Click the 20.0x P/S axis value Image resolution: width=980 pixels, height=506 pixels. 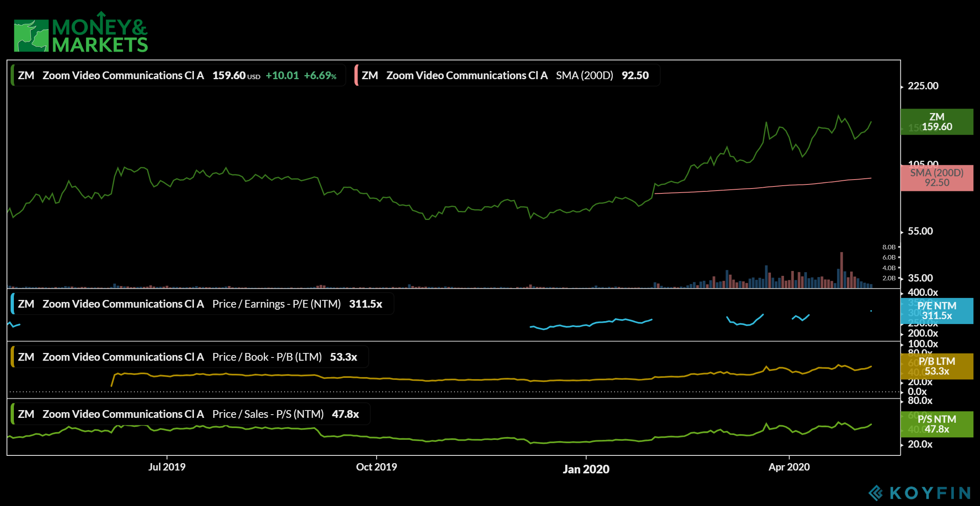920,444
